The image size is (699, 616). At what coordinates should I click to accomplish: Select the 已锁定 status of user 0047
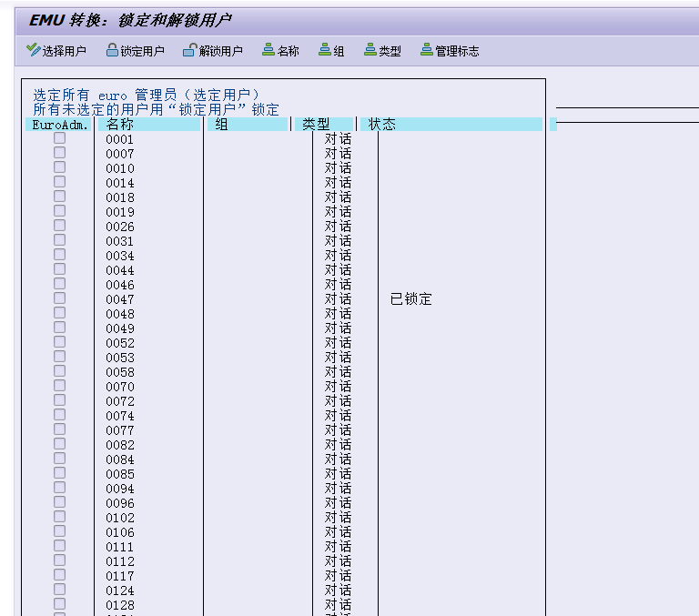pos(411,299)
